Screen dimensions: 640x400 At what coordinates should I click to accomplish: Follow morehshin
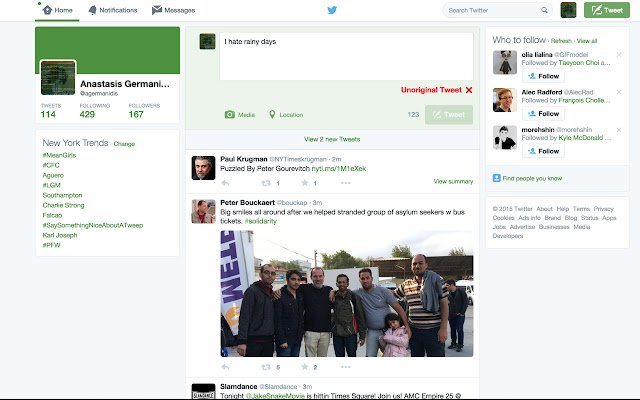pyautogui.click(x=543, y=151)
